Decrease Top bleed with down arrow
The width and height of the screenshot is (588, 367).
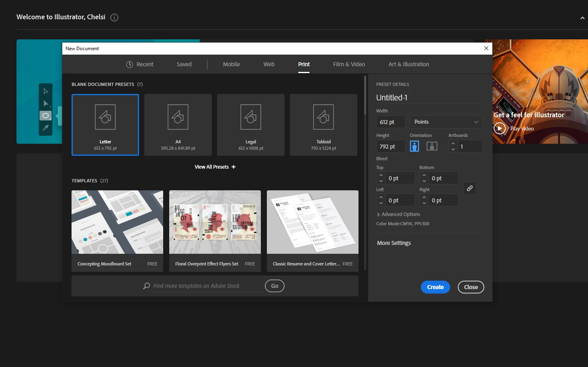tap(381, 181)
